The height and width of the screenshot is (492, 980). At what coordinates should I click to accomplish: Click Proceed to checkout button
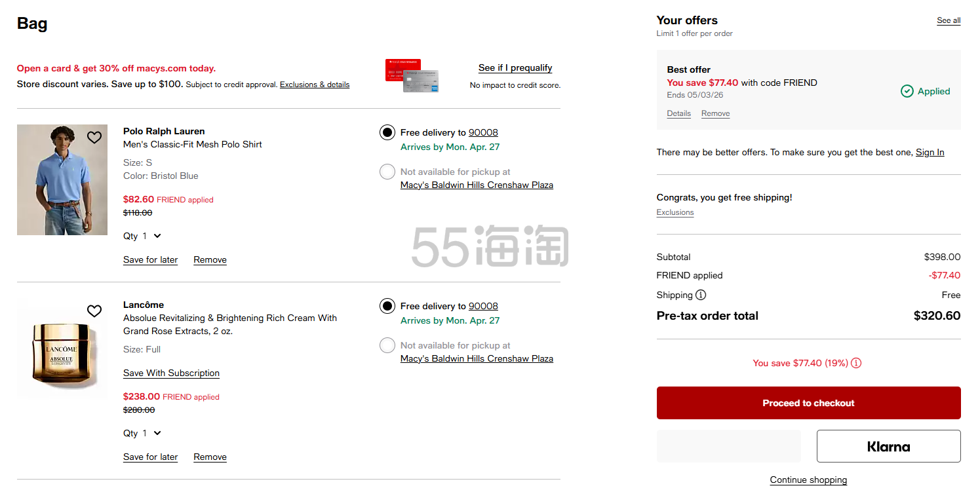(x=808, y=403)
